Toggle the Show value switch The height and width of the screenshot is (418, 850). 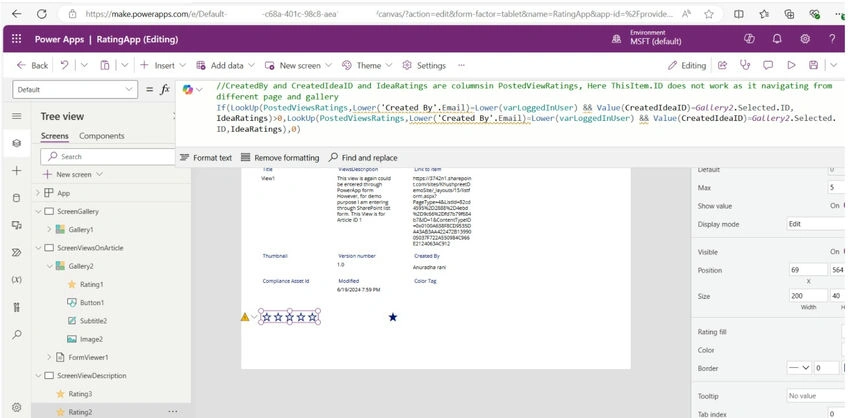coord(845,206)
